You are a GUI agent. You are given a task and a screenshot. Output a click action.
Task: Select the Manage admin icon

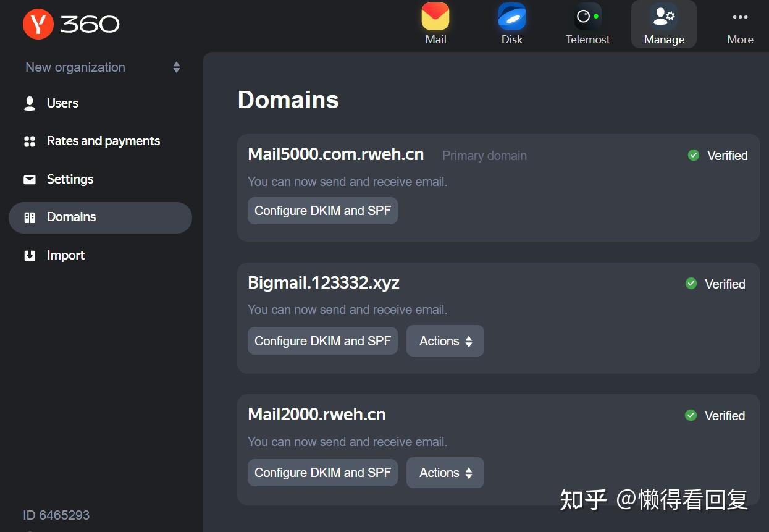click(663, 23)
